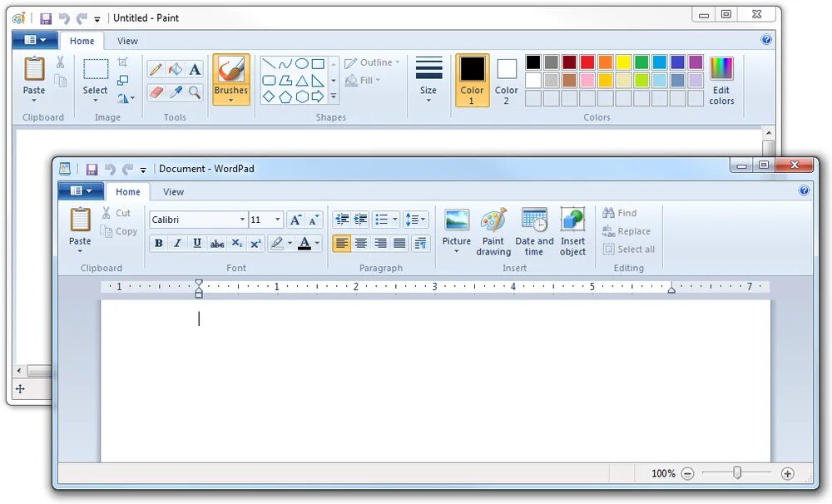Click Grow font button in WordPad
Image resolution: width=832 pixels, height=504 pixels.
[295, 220]
